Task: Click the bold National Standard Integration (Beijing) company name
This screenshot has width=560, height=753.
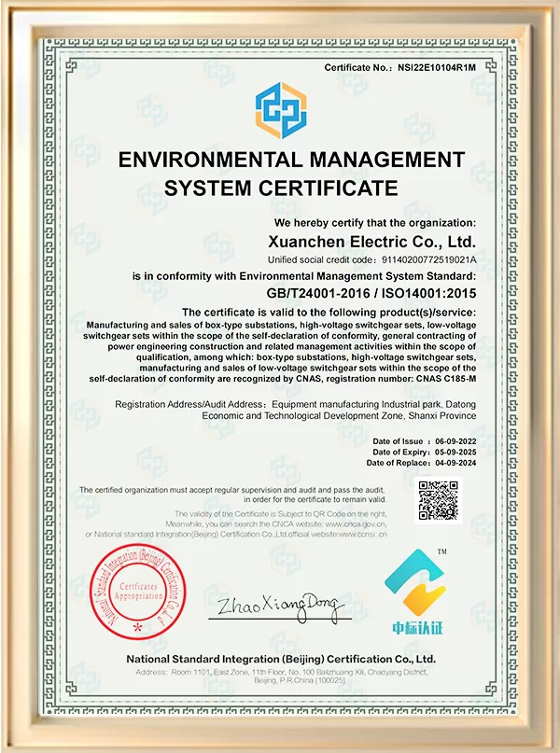Action: tap(281, 660)
